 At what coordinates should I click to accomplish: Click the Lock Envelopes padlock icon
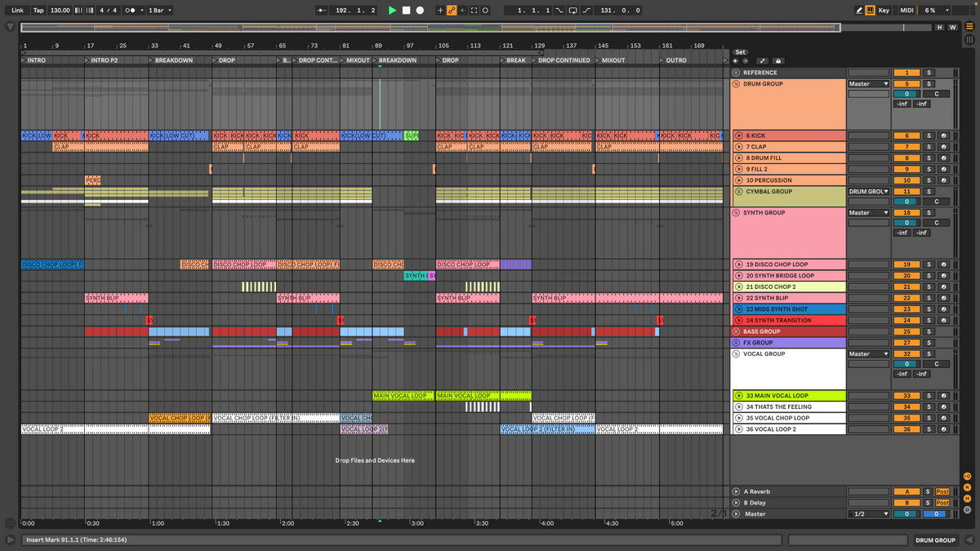tap(777, 61)
